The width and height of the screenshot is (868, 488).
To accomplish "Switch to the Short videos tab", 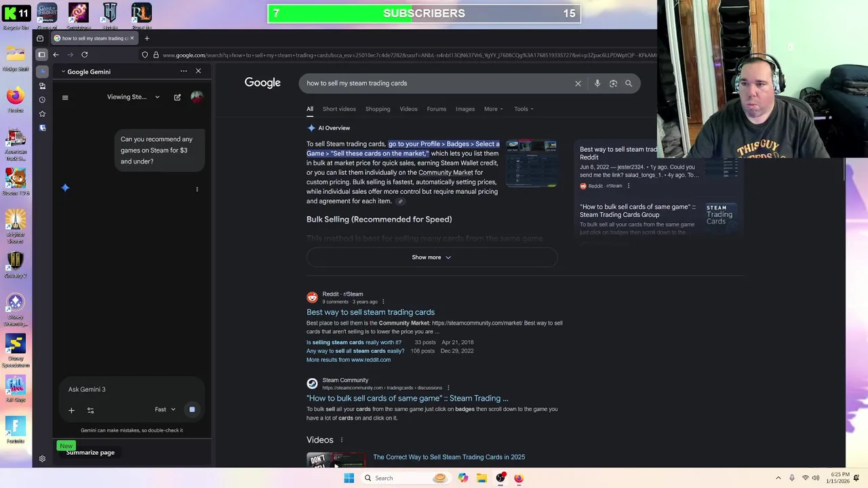I will (339, 108).
